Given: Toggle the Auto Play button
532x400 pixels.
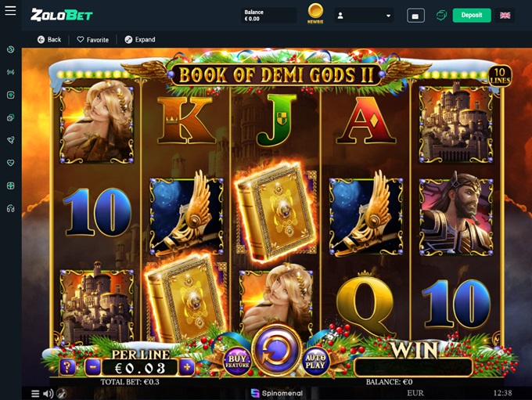Looking at the screenshot, I should coord(315,362).
